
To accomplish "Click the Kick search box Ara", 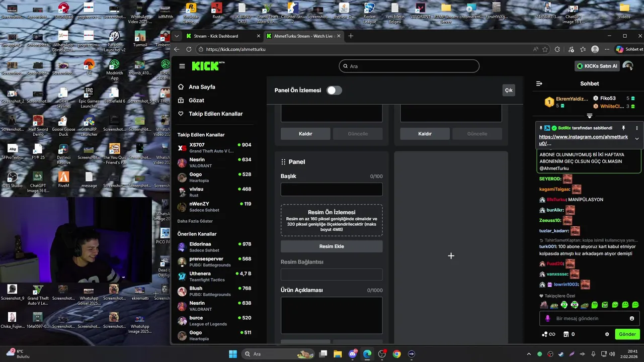I will pyautogui.click(x=409, y=66).
